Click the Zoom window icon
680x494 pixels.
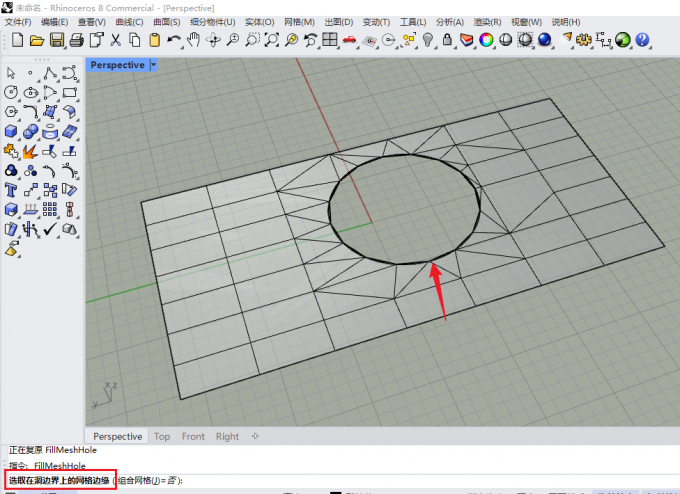252,40
